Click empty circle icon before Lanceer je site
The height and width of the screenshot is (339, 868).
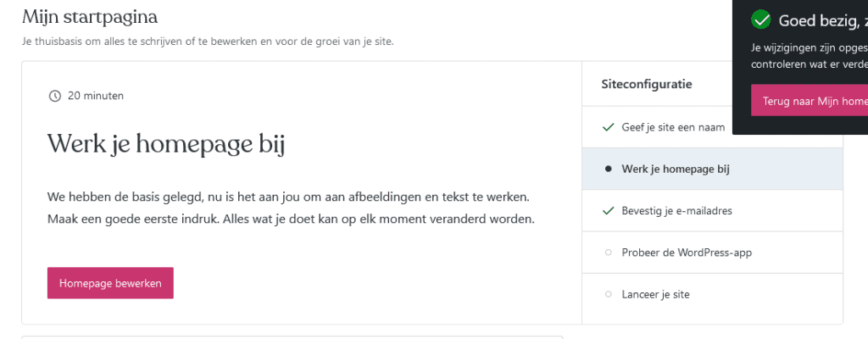[609, 294]
